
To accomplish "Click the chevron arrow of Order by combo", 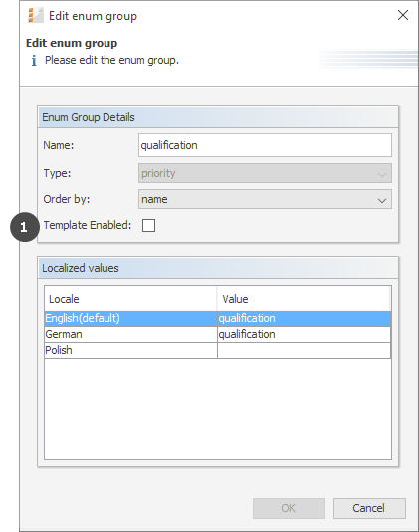I will pos(382,200).
